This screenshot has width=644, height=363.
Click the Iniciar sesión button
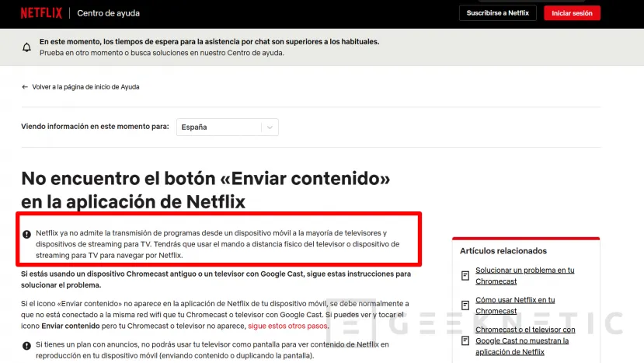(x=572, y=13)
